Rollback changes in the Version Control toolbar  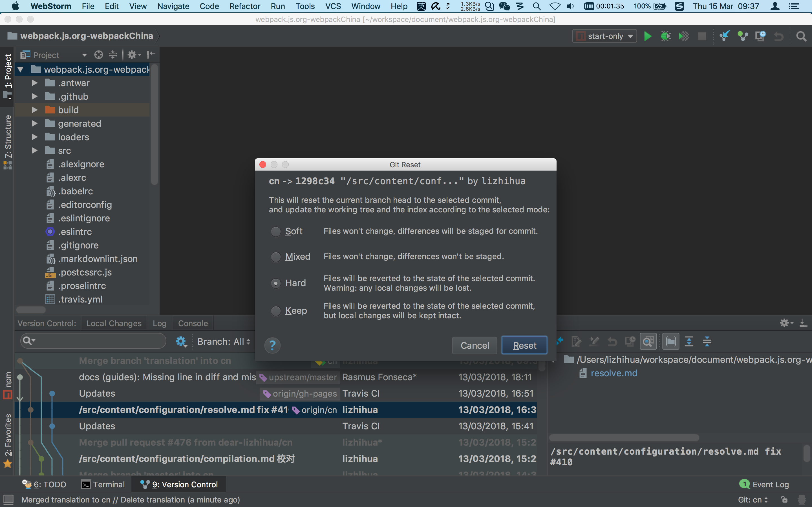click(x=612, y=341)
